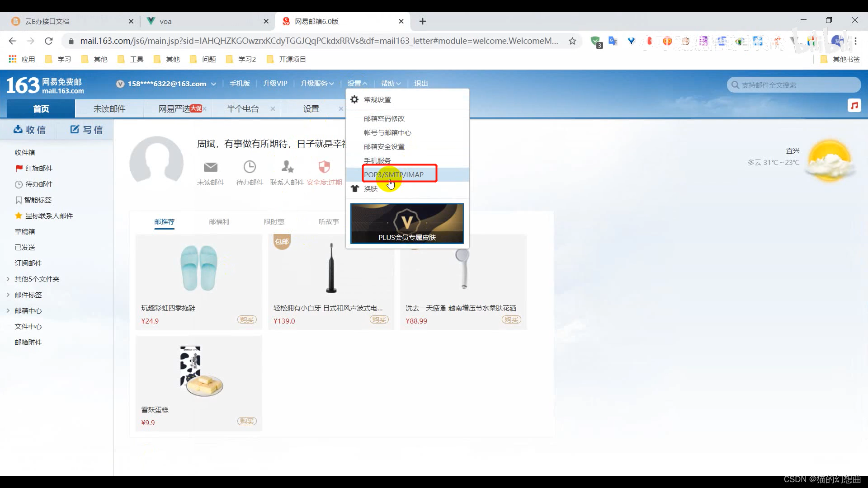Open the PLUS member skin banner
868x488 pixels.
(x=407, y=224)
